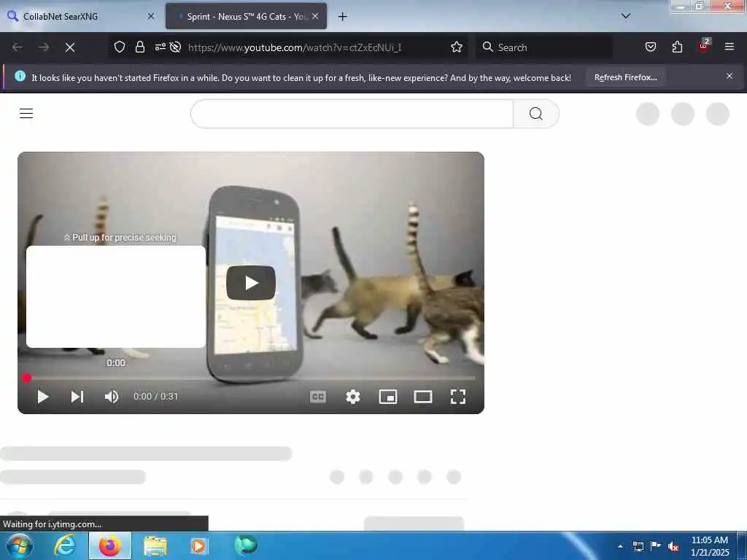Seek along the video progress bar
Screen dimensions: 747x560
coord(251,378)
